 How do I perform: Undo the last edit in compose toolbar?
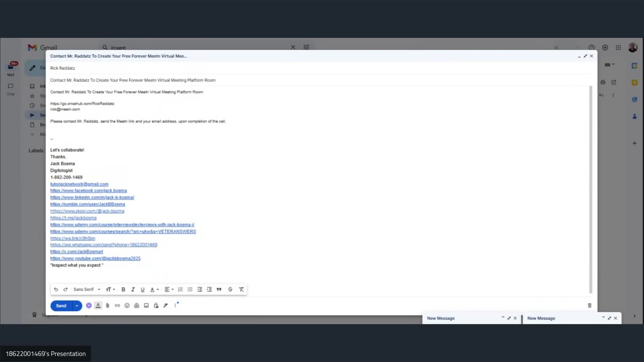(x=56, y=290)
